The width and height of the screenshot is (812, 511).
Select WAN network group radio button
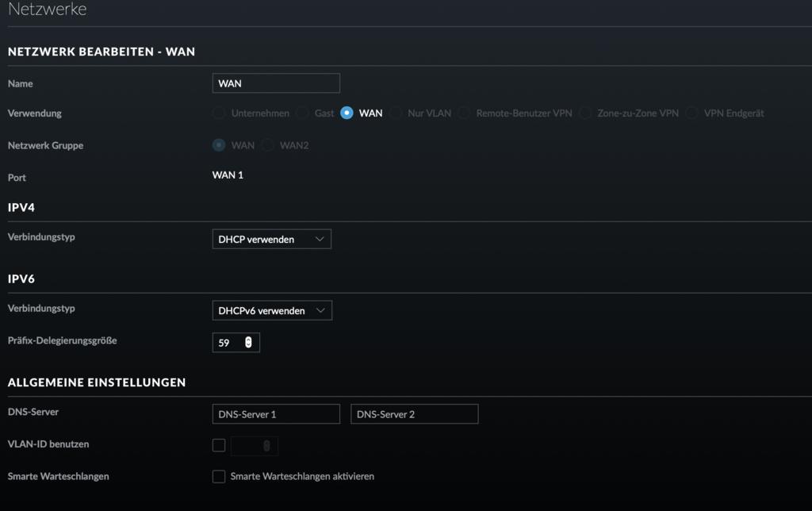point(219,145)
